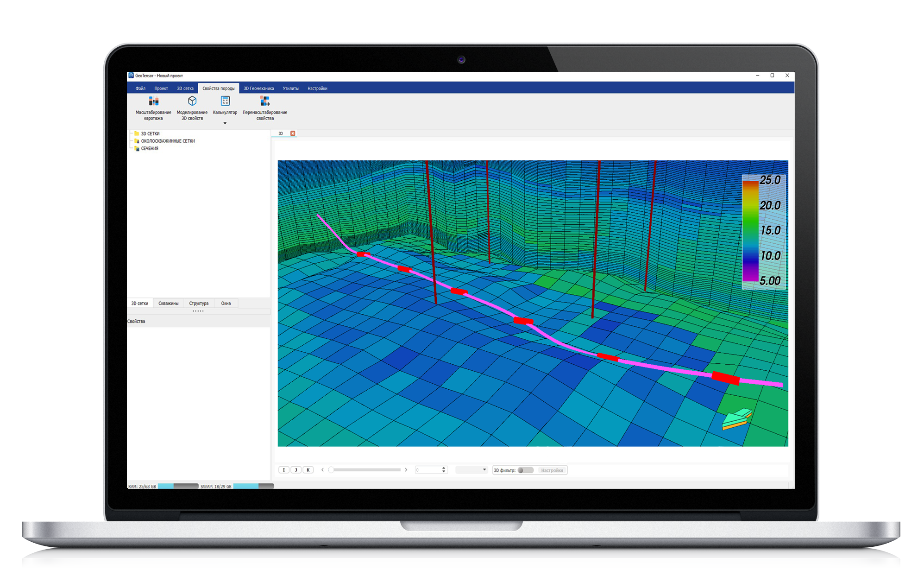Screen dimensions: 924x570
Task: Click the K slice direction button
Action: point(308,470)
